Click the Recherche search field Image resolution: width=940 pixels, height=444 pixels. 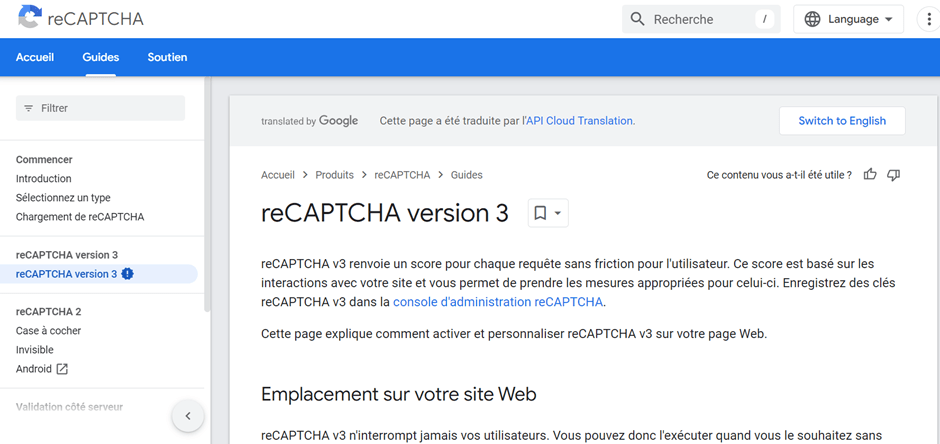pyautogui.click(x=701, y=19)
